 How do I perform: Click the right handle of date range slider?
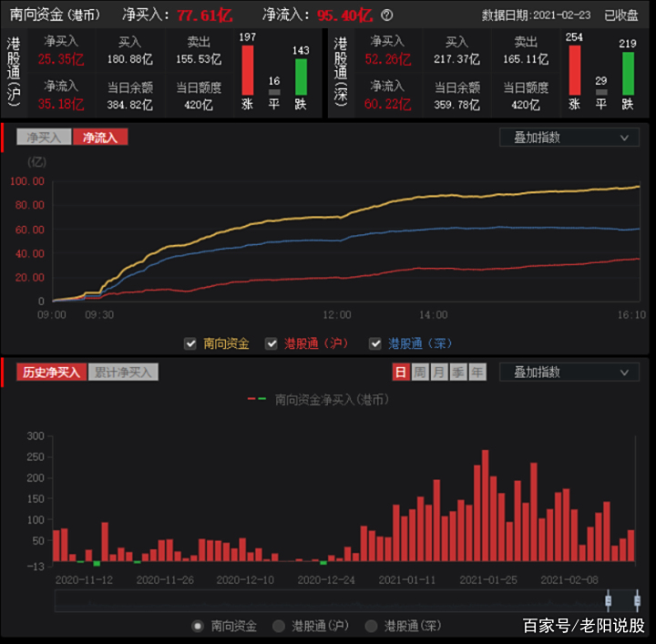click(x=637, y=600)
